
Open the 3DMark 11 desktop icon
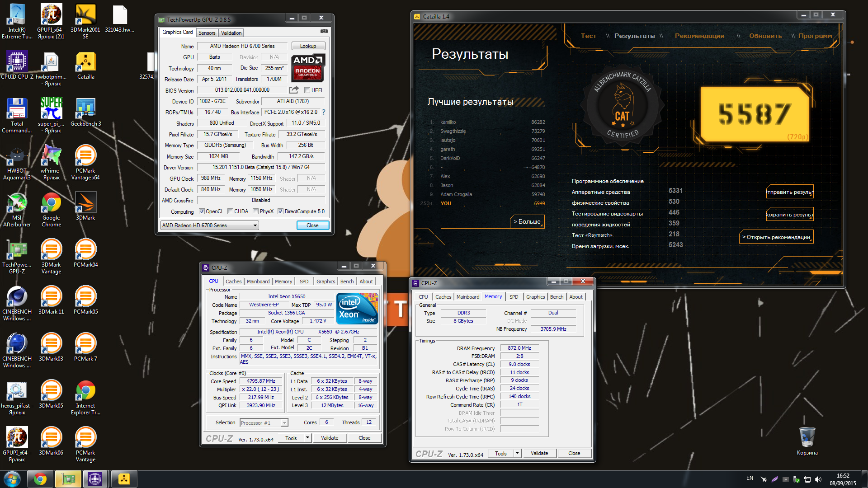point(51,300)
